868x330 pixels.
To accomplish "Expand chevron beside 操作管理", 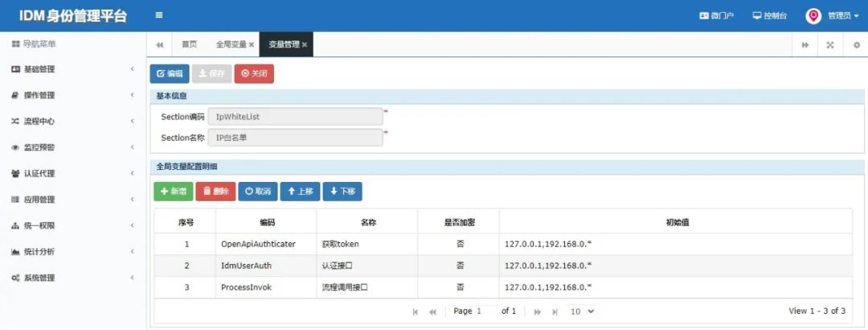I will (133, 96).
